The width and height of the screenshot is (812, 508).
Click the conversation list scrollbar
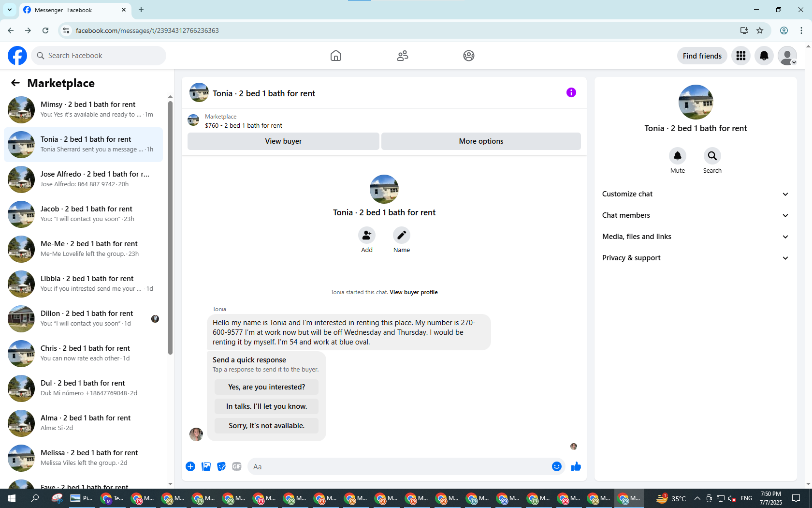pos(170,227)
